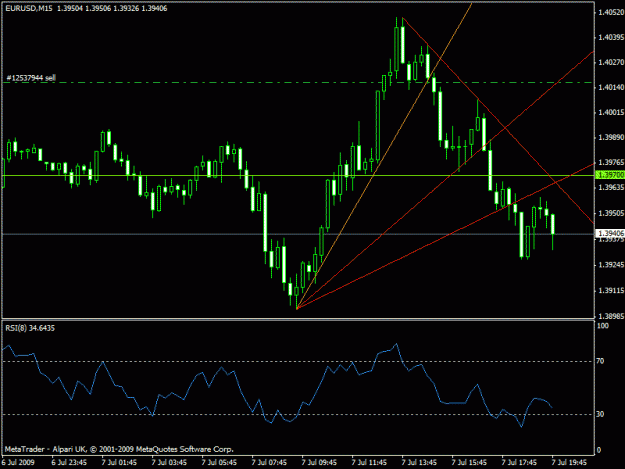Click the 7 Jul 11:45 time label
The image size is (625, 469).
(369, 462)
